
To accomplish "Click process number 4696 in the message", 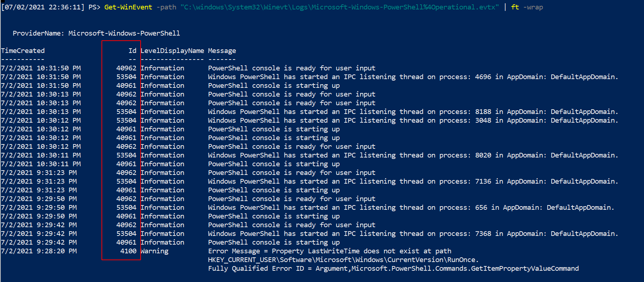I will [483, 77].
